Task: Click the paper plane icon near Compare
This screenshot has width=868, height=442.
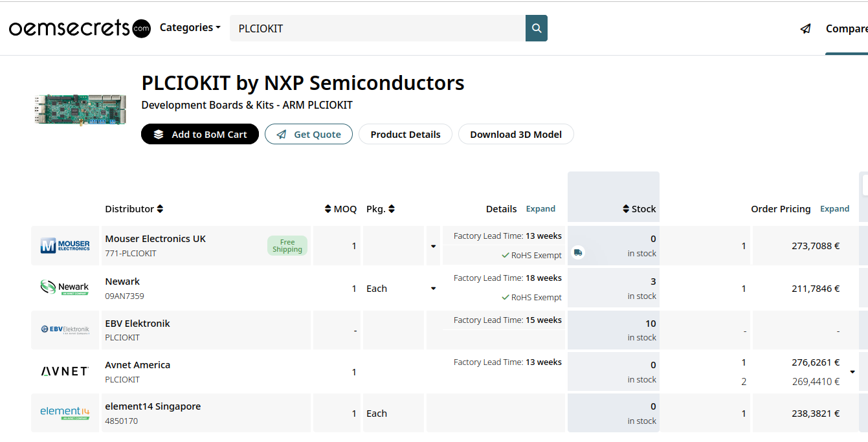Action: pyautogui.click(x=805, y=28)
